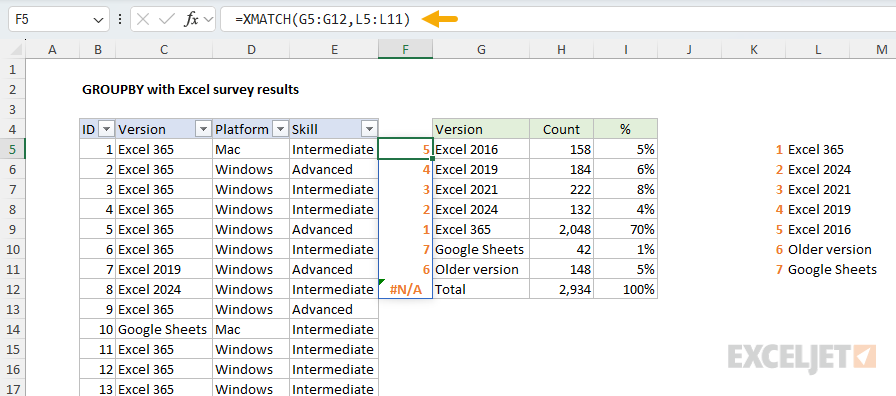Click into the XMATCH formula text
This screenshot has height=396, width=896.
(x=322, y=19)
